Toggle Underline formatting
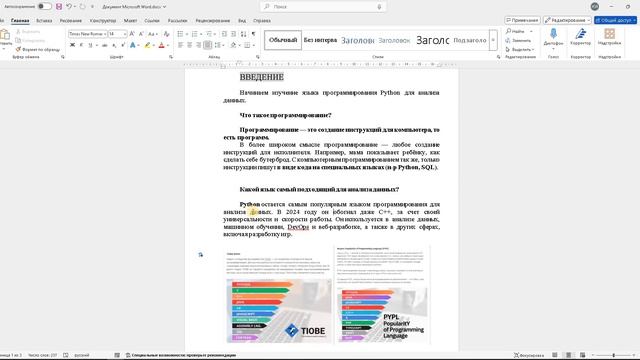640x360 pixels. (90, 45)
